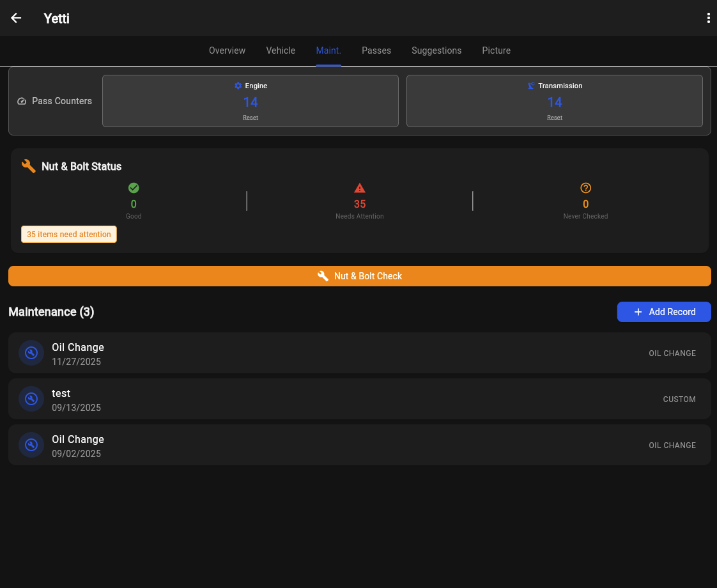Click the orange Never Checked question icon
This screenshot has height=588, width=717.
click(585, 188)
